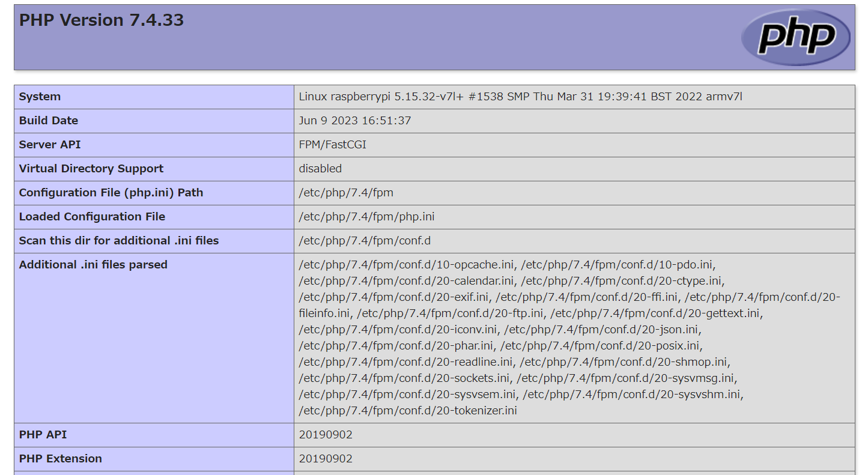Select the "PHP Version 7.4.33" heading
Viewport: 868px width, 475px height.
pyautogui.click(x=102, y=20)
